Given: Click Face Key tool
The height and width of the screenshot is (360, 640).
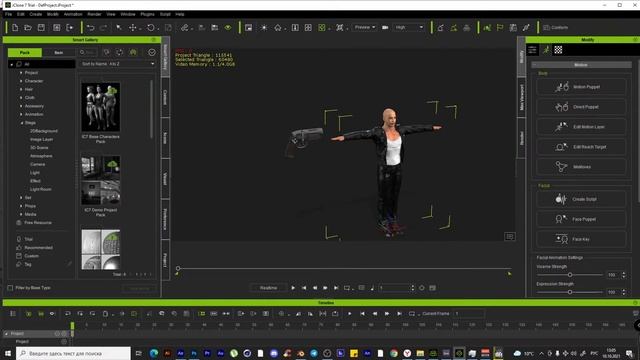Looking at the screenshot, I should 581,239.
